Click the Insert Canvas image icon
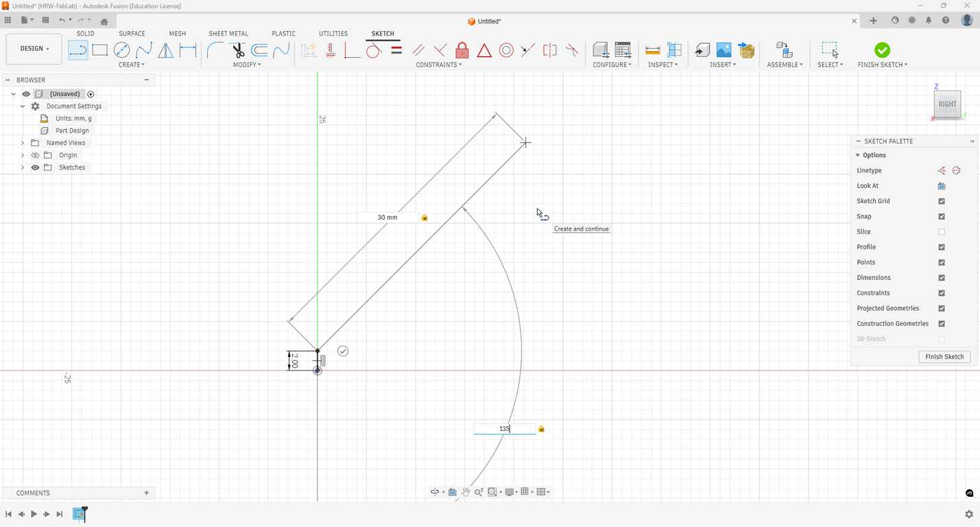This screenshot has width=980, height=527. [724, 50]
